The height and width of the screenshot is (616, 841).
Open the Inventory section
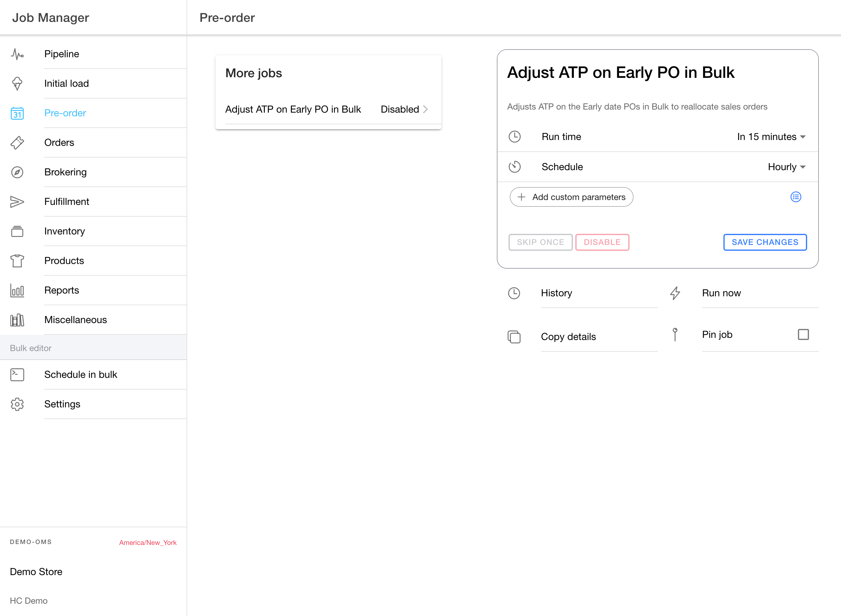64,231
